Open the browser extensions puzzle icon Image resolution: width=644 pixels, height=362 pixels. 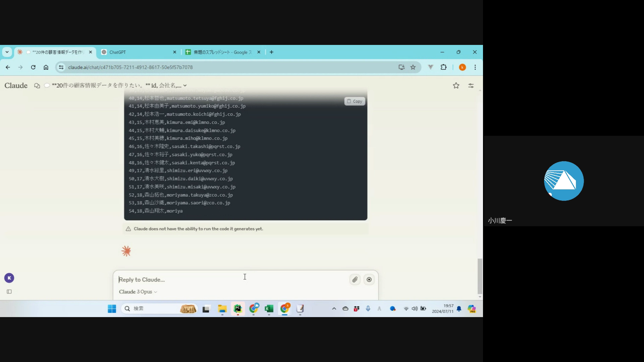443,67
